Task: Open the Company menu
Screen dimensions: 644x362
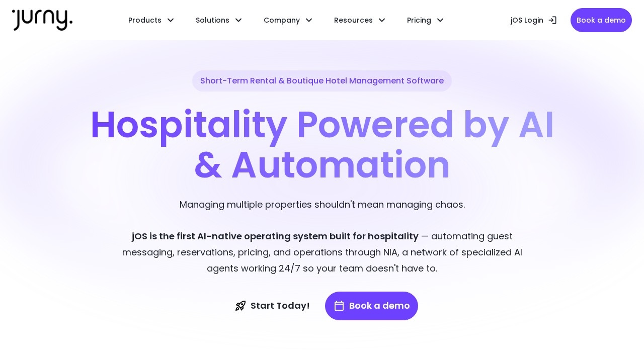Action: [288, 20]
